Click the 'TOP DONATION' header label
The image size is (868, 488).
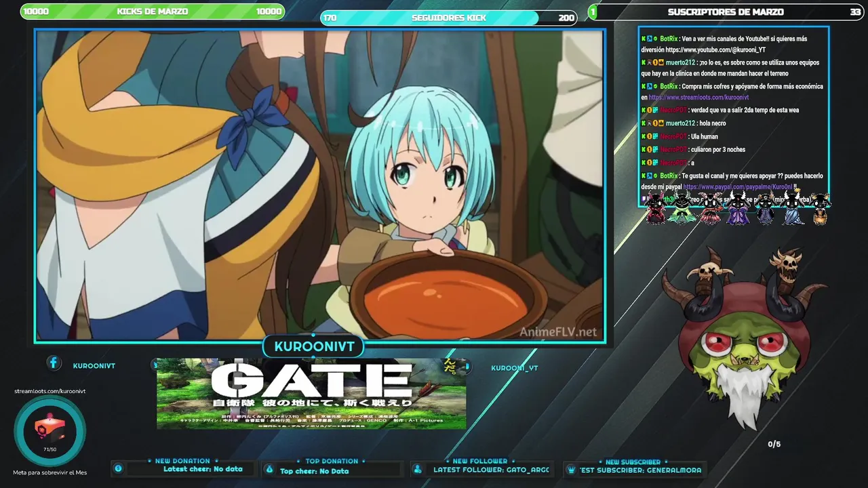tap(332, 461)
